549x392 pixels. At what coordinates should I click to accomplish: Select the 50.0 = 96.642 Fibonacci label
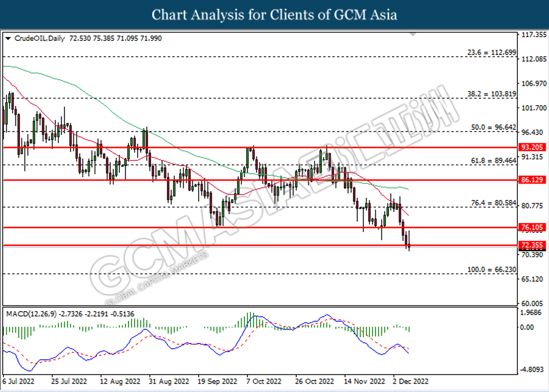[493, 127]
